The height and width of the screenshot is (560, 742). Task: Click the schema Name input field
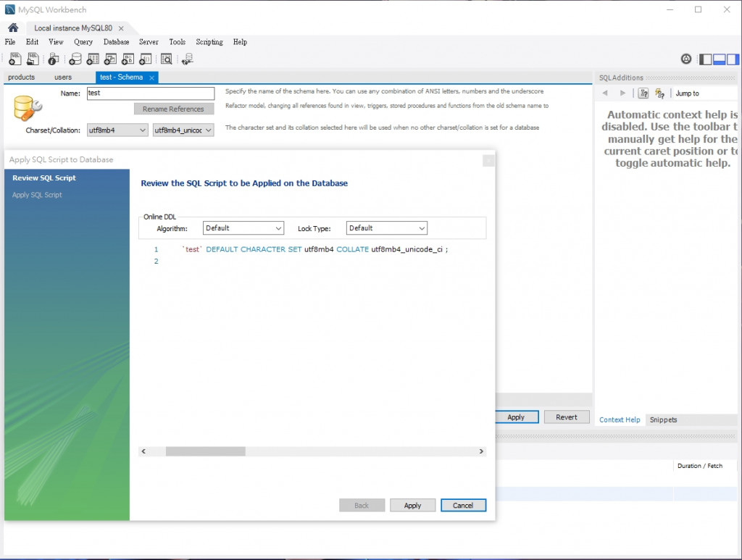(x=151, y=93)
